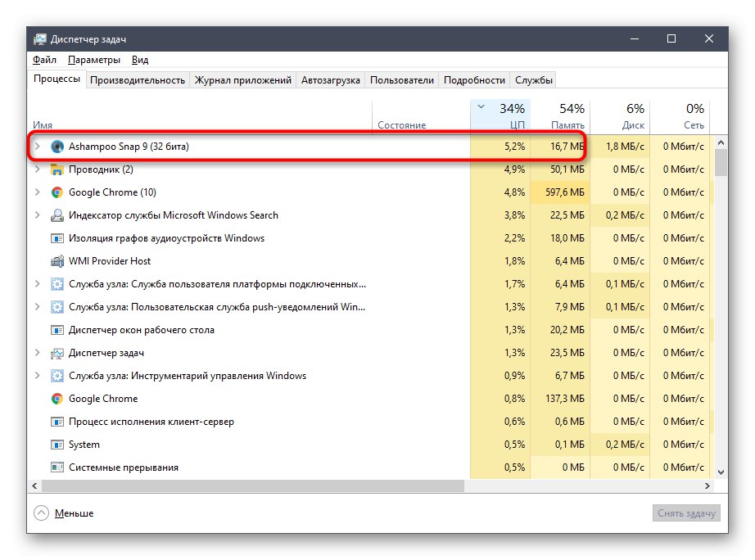This screenshot has height=560, width=755.
Task: Click the Служба узла gear icon
Action: [56, 284]
